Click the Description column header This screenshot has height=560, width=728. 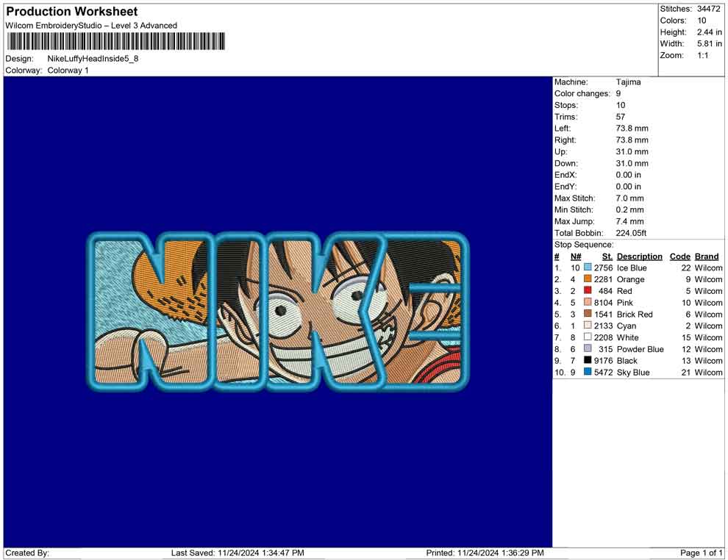639,256
